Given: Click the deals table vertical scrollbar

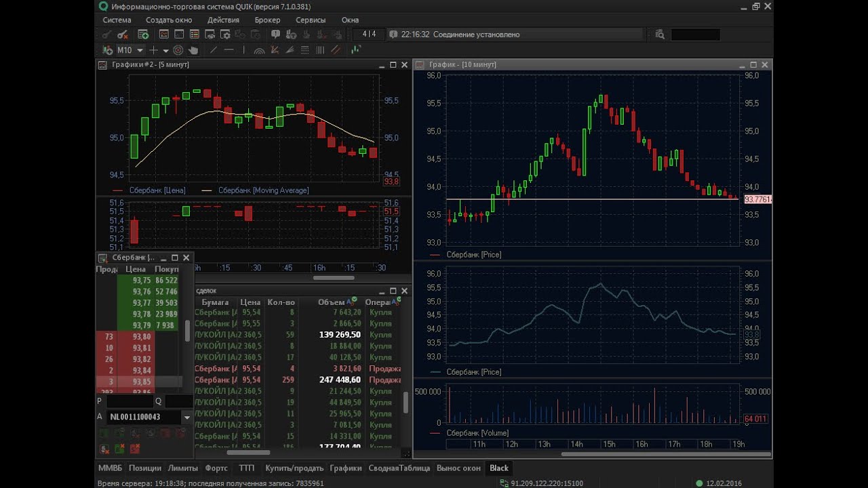Looking at the screenshot, I should click(406, 403).
